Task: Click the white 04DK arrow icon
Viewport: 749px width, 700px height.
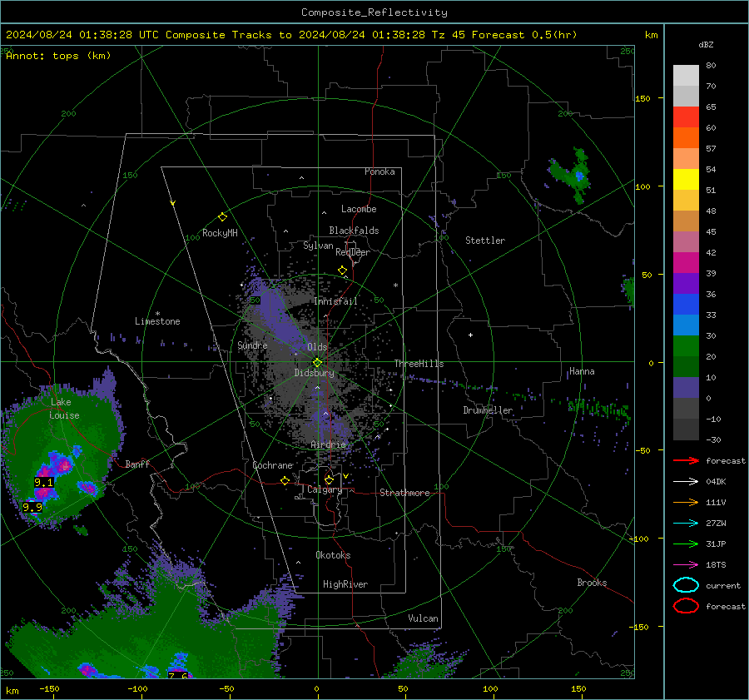Action: click(x=686, y=482)
